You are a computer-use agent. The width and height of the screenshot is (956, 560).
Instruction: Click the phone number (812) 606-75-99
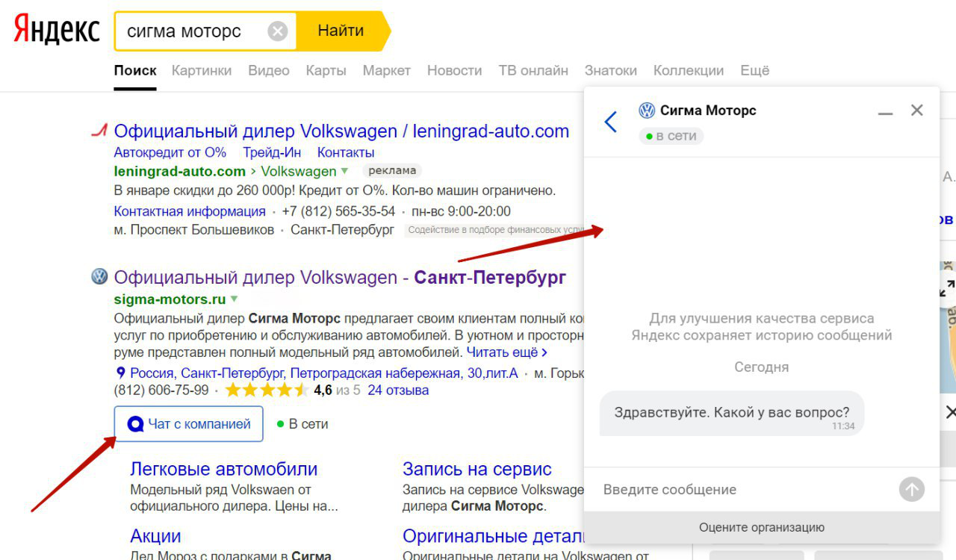(x=161, y=390)
